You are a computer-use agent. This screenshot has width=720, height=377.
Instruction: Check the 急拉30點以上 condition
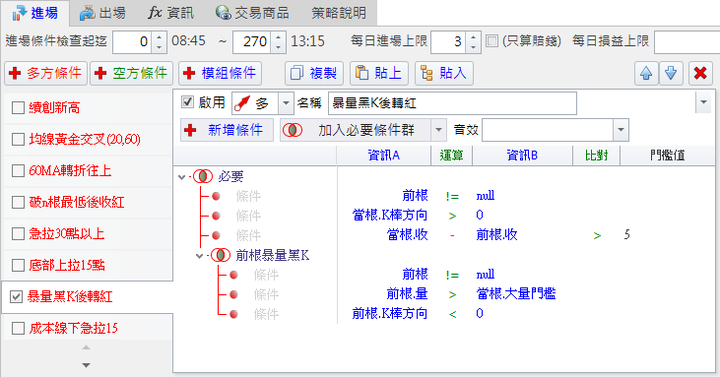(18, 234)
